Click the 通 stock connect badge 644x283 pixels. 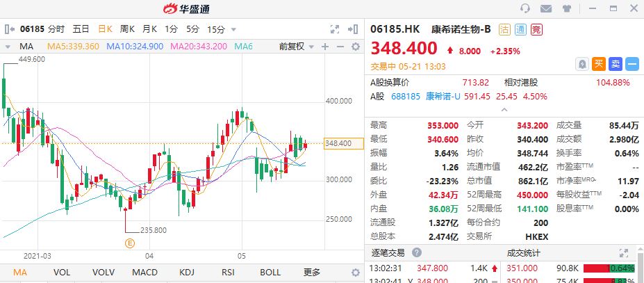tap(520, 29)
